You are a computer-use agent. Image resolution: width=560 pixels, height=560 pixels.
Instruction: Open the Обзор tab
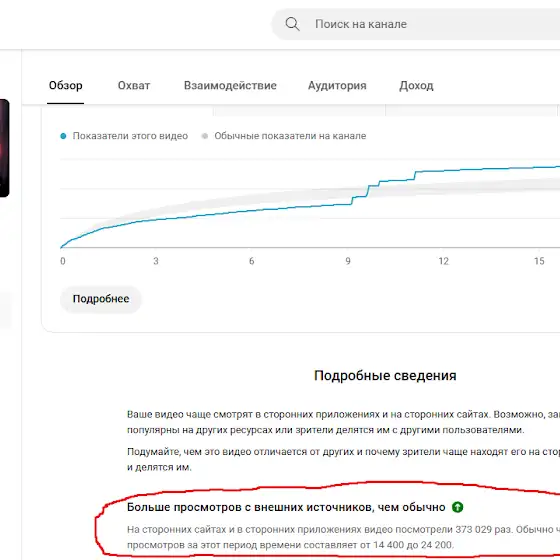(x=65, y=86)
